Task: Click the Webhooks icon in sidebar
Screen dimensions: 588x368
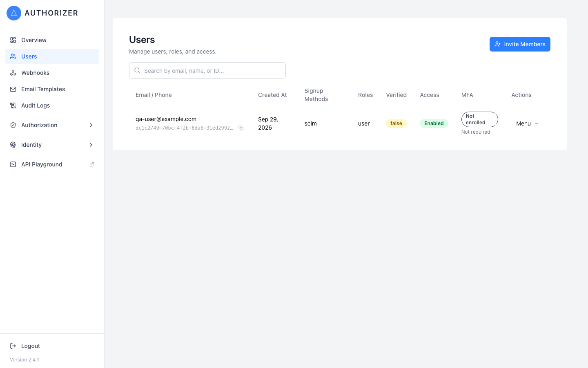Action: point(13,73)
